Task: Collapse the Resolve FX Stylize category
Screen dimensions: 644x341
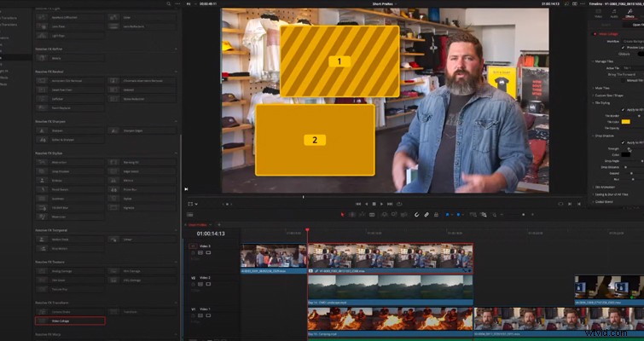Action: coord(176,153)
